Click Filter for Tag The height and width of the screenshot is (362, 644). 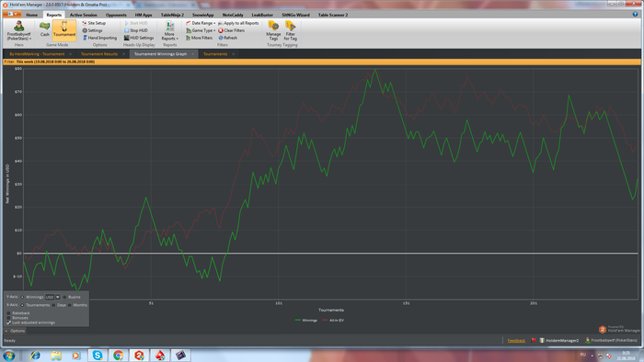point(291,30)
